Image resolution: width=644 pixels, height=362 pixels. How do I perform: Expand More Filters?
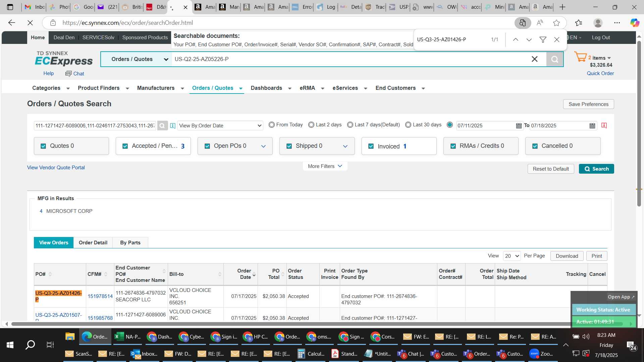(x=325, y=166)
